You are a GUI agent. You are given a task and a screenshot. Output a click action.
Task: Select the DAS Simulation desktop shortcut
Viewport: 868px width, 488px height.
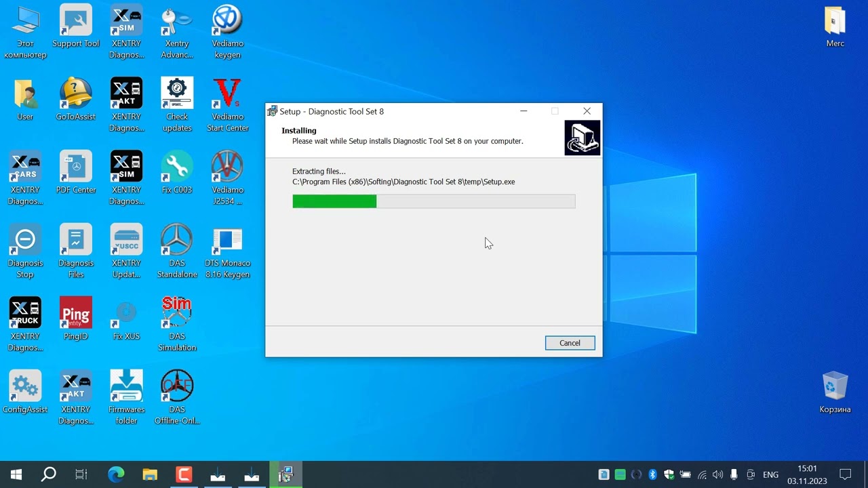pyautogui.click(x=177, y=325)
